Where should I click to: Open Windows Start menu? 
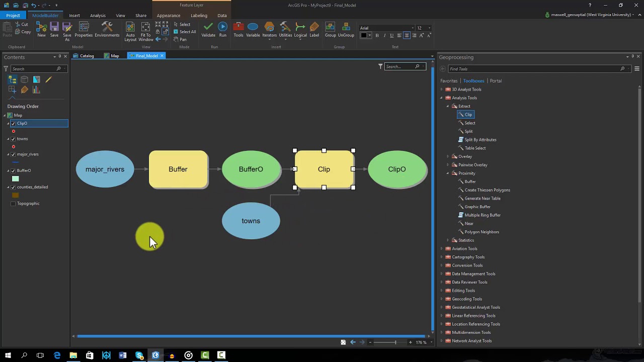(x=8, y=355)
